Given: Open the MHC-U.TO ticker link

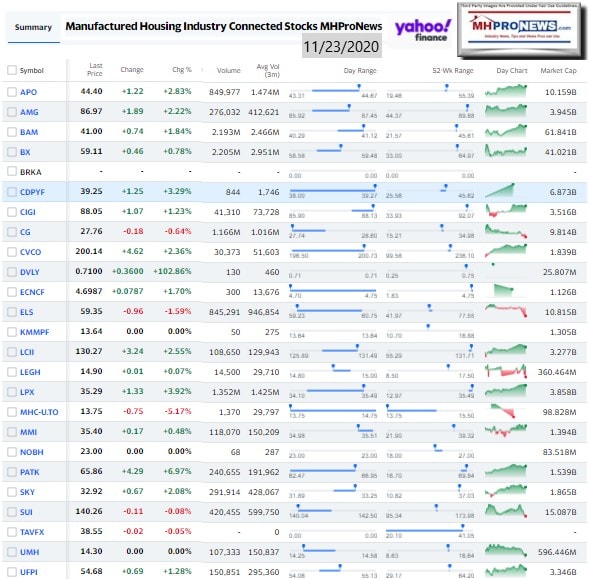Looking at the screenshot, I should click(39, 412).
